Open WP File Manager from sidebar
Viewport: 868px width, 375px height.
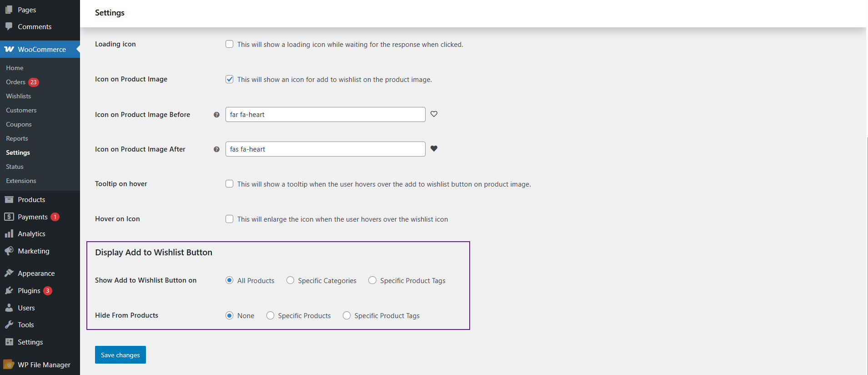[x=44, y=365]
